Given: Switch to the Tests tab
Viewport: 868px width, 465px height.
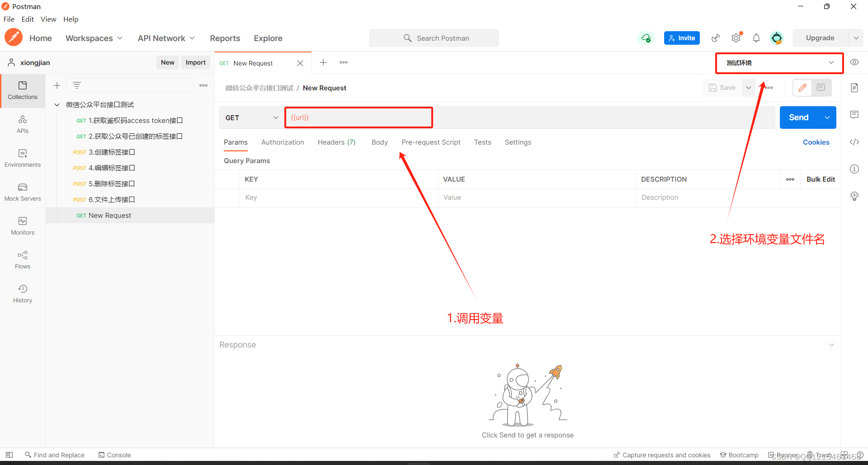Looking at the screenshot, I should pos(482,142).
